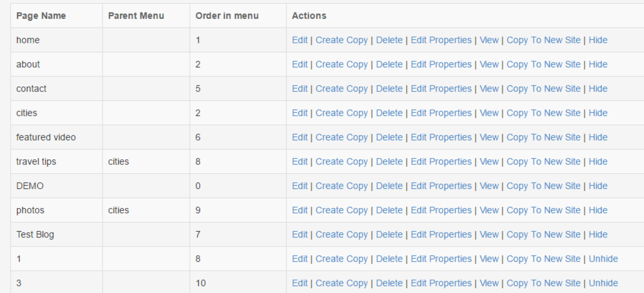This screenshot has width=644, height=293.
Task: Click the Page Name column header
Action: (x=41, y=16)
